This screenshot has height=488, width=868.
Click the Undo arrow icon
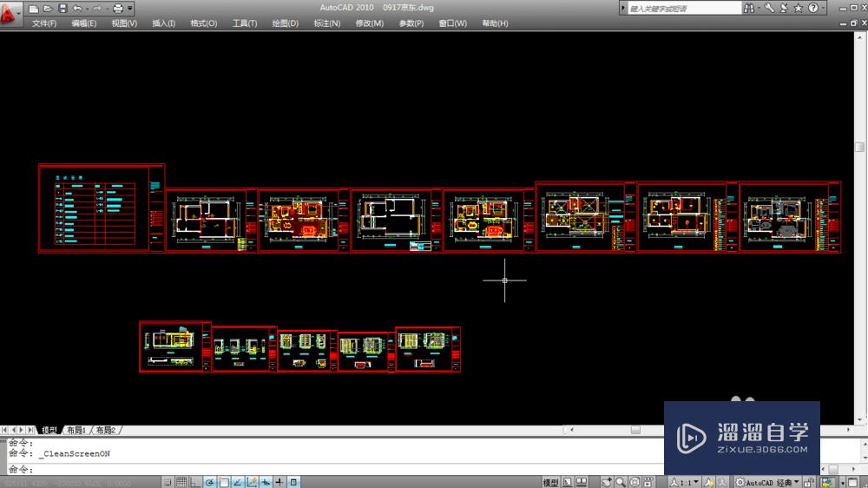point(77,9)
